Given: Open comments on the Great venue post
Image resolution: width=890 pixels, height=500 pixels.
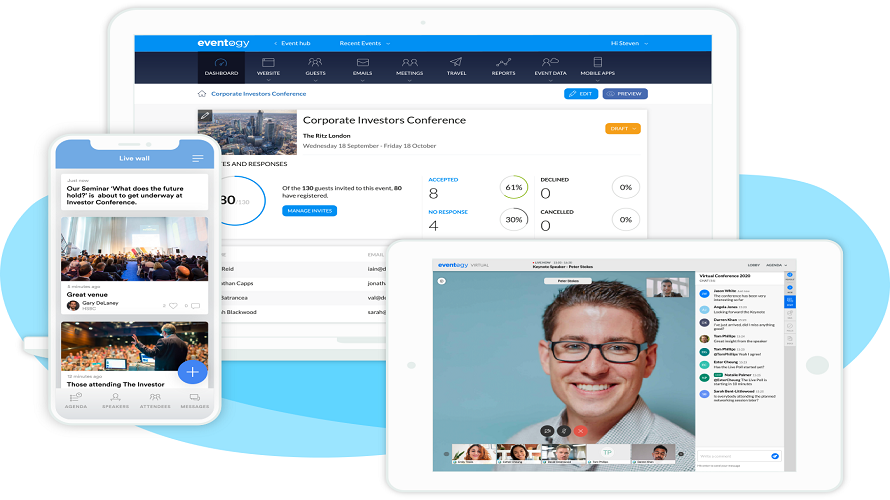Looking at the screenshot, I should tap(195, 306).
